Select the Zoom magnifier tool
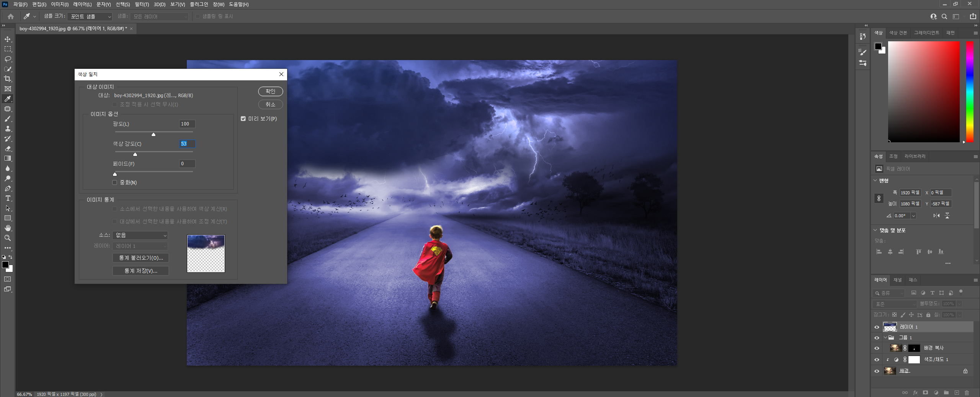 (x=8, y=238)
